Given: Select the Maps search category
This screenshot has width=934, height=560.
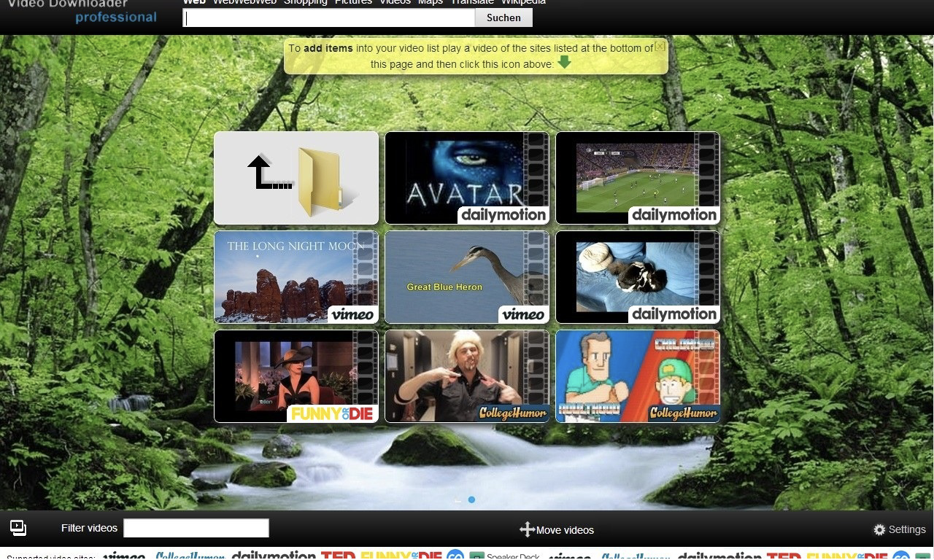Looking at the screenshot, I should click(x=431, y=2).
